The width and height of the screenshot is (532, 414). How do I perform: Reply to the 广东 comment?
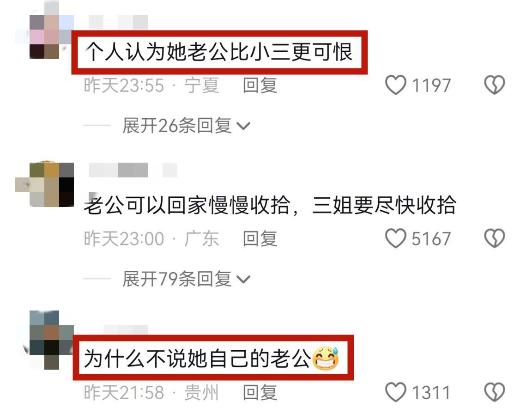pos(260,238)
